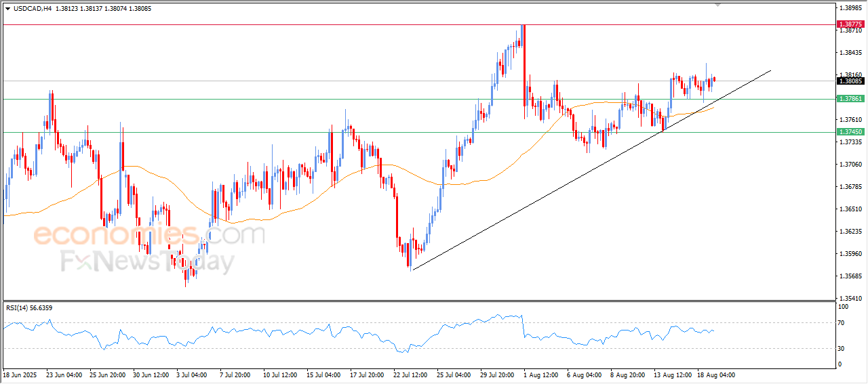This screenshot has width=868, height=384.
Task: Click the 1.35960 price axis label
Action: click(x=852, y=254)
